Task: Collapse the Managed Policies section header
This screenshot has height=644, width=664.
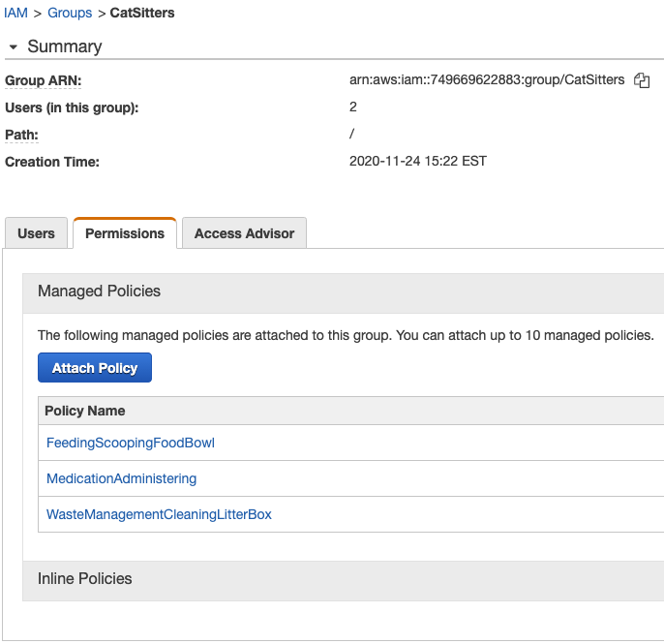Action: (343, 291)
